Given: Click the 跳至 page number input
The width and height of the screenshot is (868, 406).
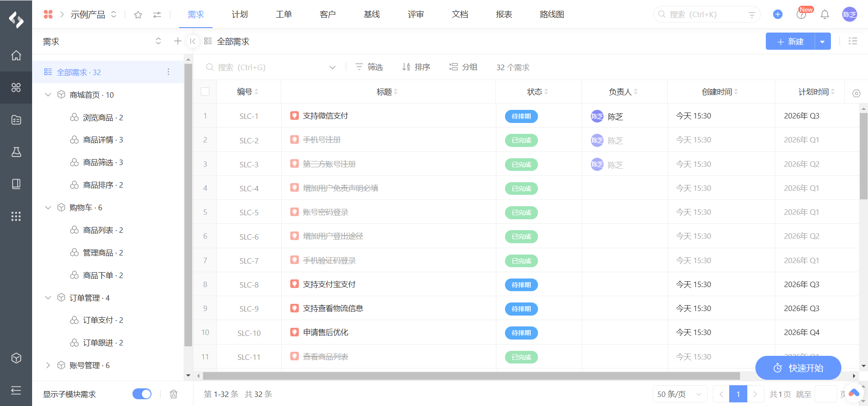Looking at the screenshot, I should pyautogui.click(x=826, y=394).
